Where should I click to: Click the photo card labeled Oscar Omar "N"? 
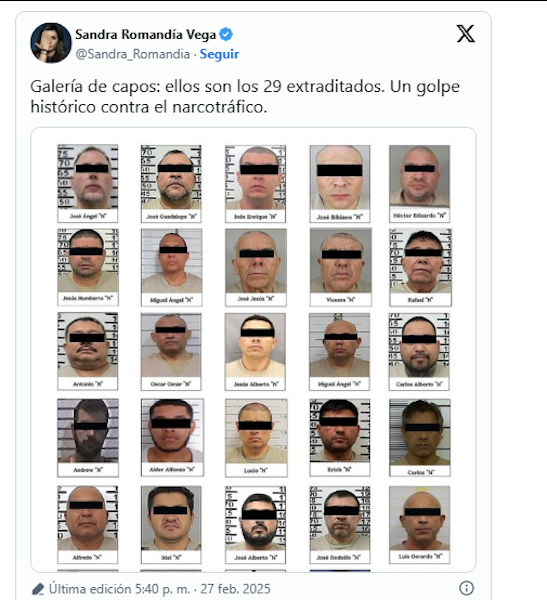click(x=171, y=351)
